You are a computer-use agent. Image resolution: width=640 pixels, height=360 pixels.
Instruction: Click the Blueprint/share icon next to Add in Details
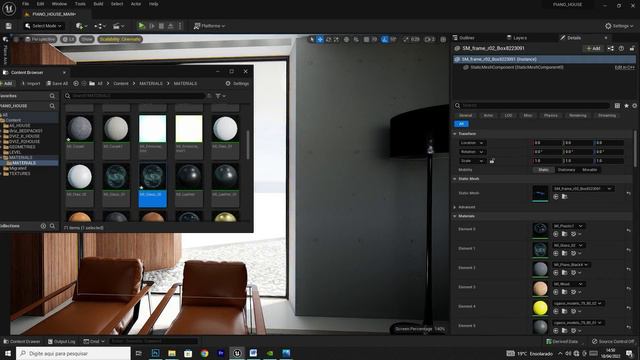(x=611, y=49)
